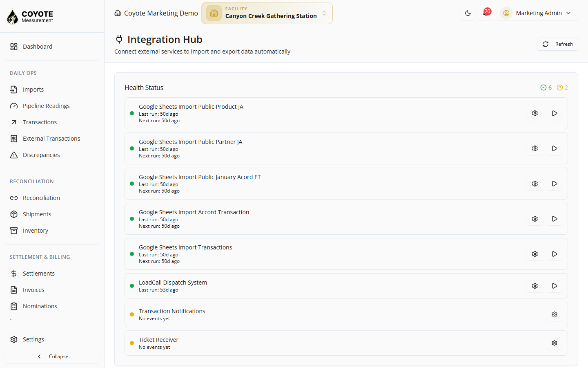Click the Refresh button
The width and height of the screenshot is (588, 368).
[557, 44]
